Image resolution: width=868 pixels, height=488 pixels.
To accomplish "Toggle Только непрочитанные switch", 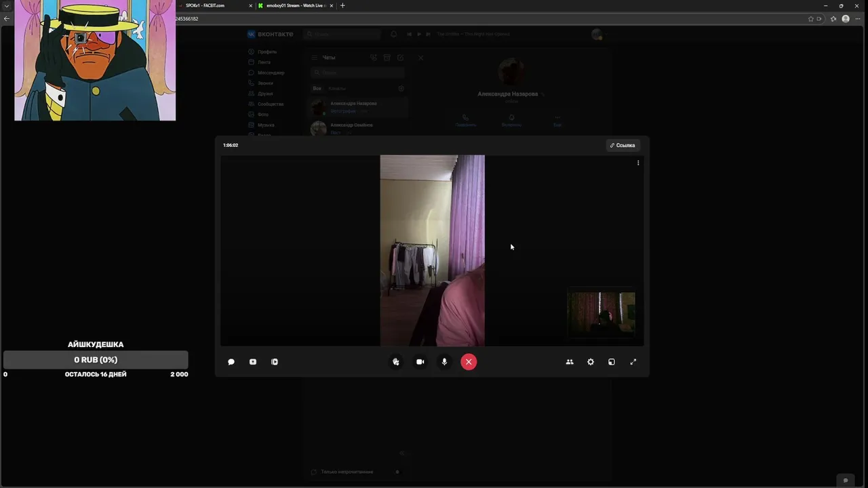I will pos(398,472).
